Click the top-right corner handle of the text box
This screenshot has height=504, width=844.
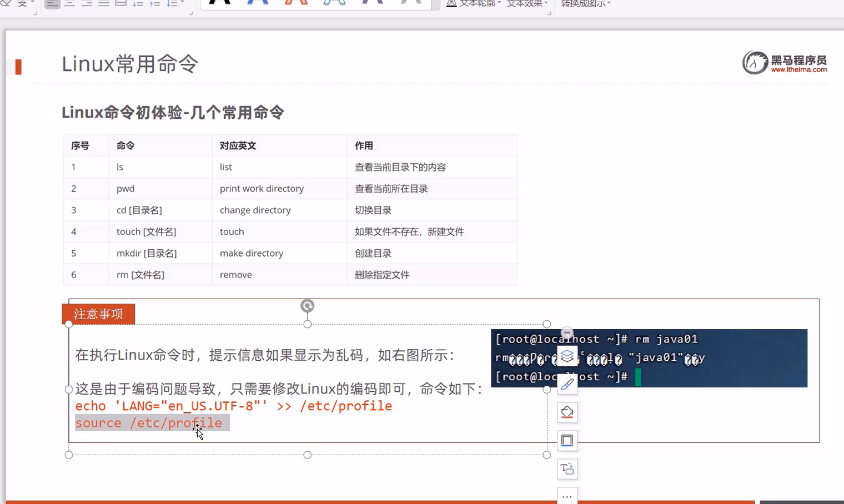[x=547, y=324]
